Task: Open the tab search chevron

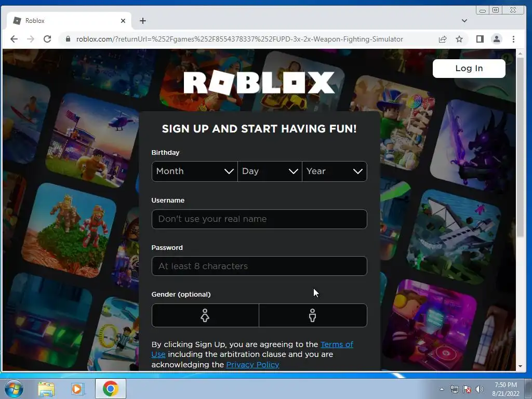Action: pyautogui.click(x=464, y=21)
